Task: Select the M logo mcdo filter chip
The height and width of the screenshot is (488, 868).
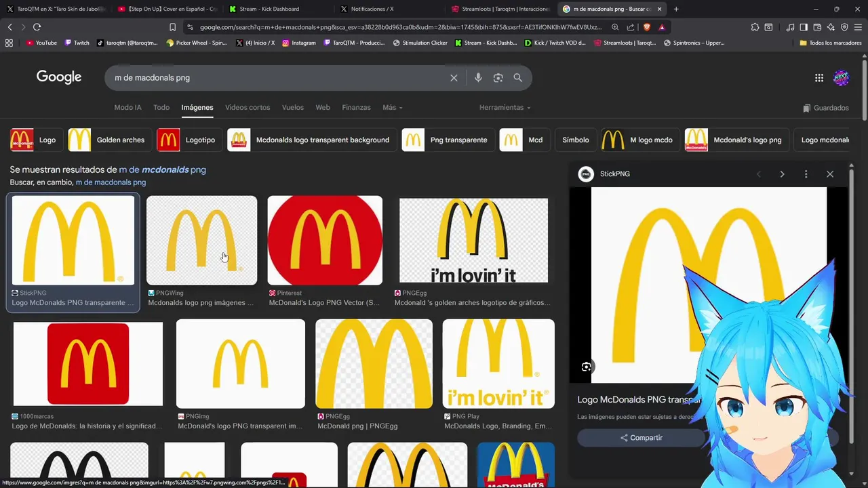Action: 639,140
